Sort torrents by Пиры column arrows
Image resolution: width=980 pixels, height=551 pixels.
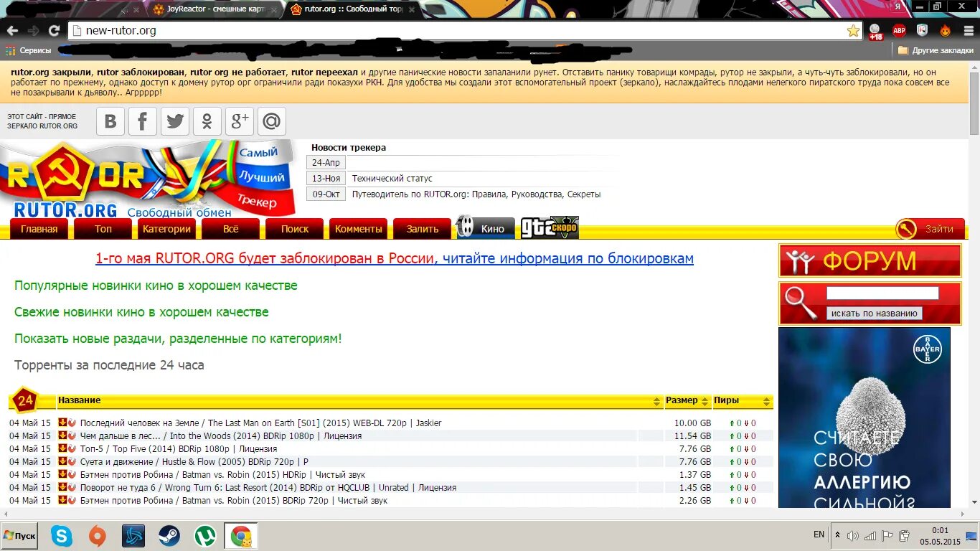click(767, 401)
